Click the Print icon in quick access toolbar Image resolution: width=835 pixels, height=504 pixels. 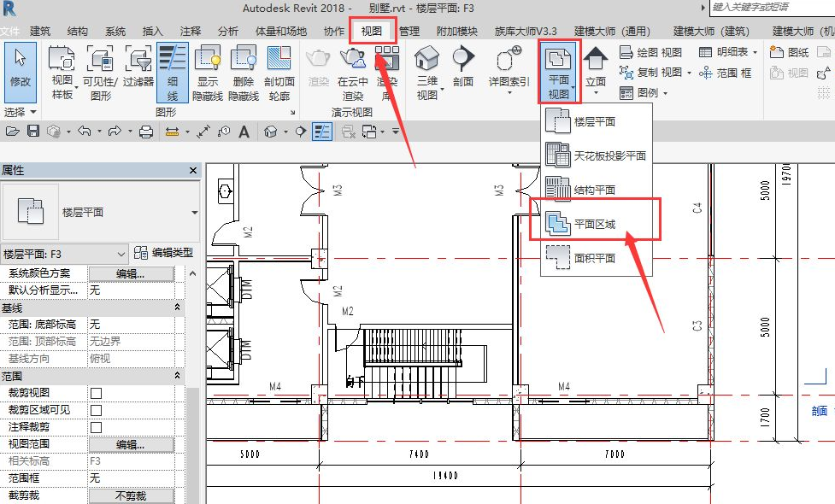coord(146,131)
